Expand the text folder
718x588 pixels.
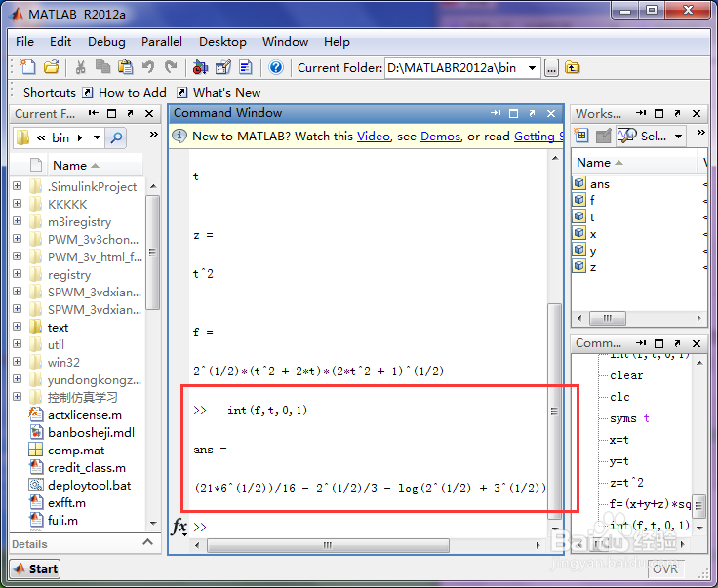pos(17,327)
